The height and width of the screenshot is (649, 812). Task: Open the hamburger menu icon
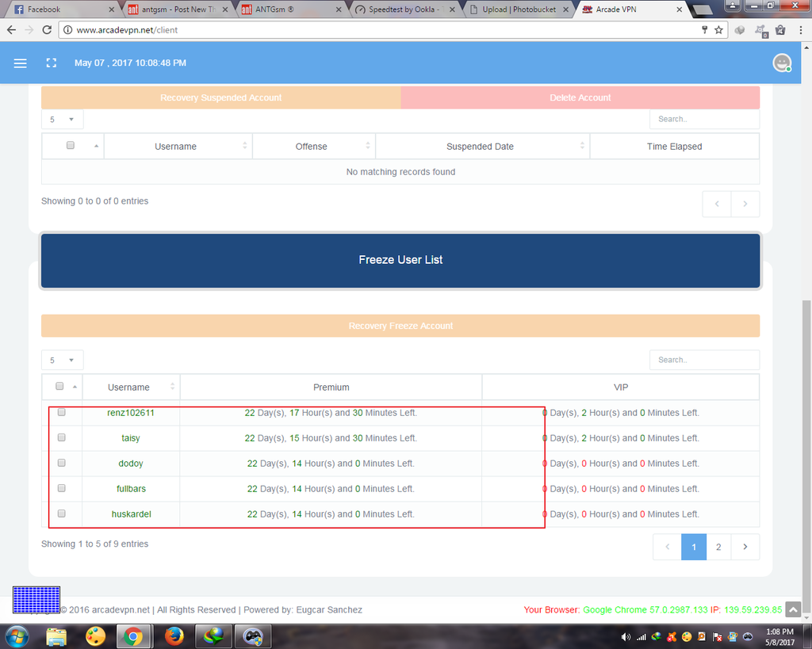[x=21, y=63]
